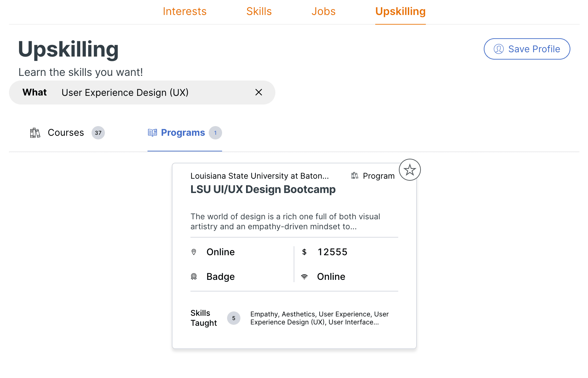588x378 pixels.
Task: Click the Upskilling page heading
Action: (x=68, y=49)
